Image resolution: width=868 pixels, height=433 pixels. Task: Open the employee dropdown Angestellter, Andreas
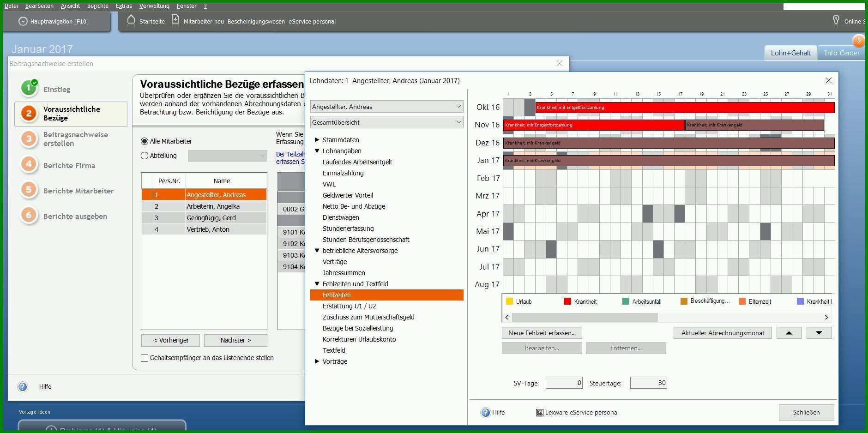coord(386,107)
